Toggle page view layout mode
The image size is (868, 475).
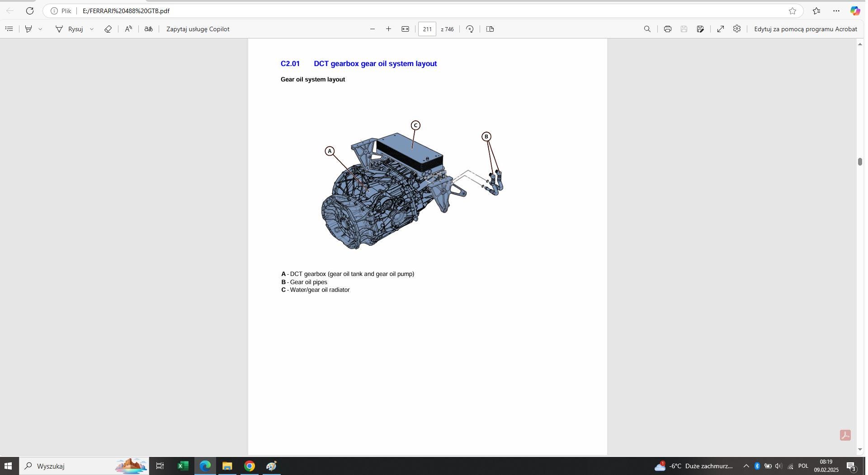490,29
